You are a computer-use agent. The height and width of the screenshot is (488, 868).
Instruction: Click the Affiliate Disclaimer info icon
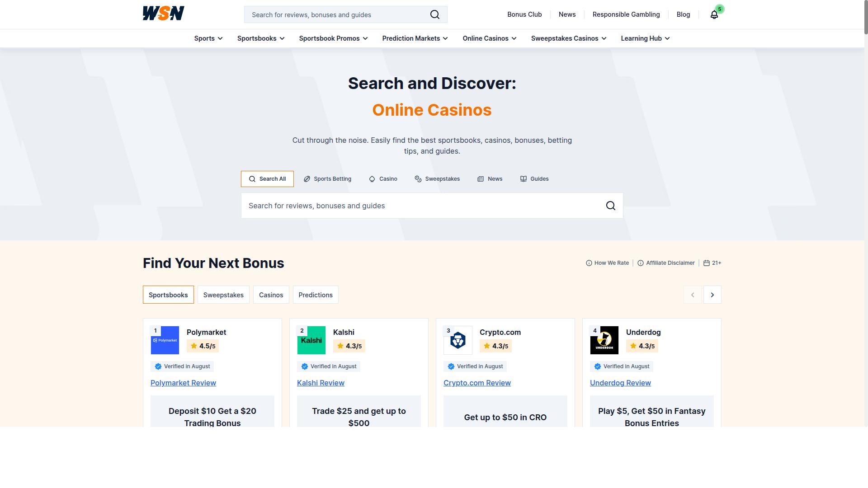(641, 263)
